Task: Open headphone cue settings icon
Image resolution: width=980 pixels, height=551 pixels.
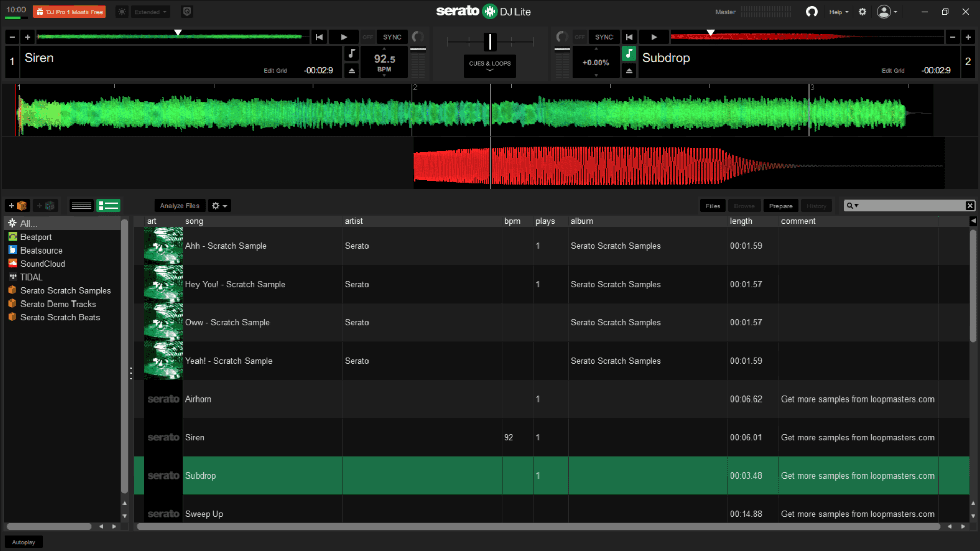Action: (812, 12)
